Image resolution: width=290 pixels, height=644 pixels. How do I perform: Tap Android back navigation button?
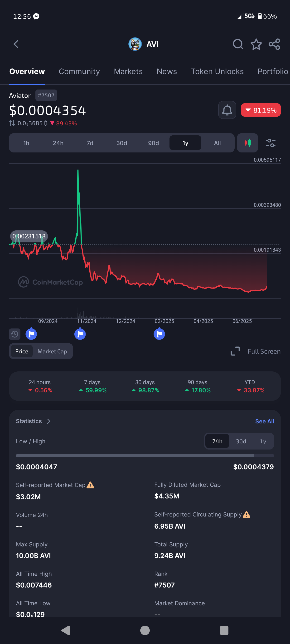tap(66, 630)
